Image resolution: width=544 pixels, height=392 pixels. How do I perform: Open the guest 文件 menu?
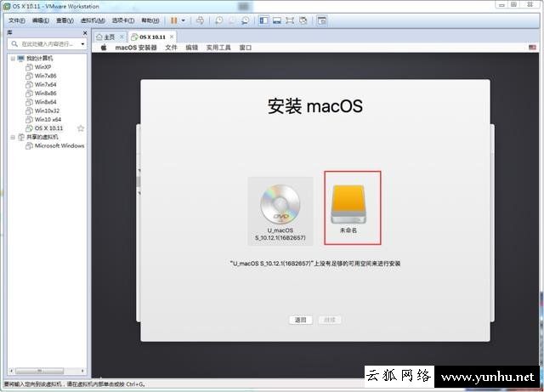pyautogui.click(x=171, y=48)
